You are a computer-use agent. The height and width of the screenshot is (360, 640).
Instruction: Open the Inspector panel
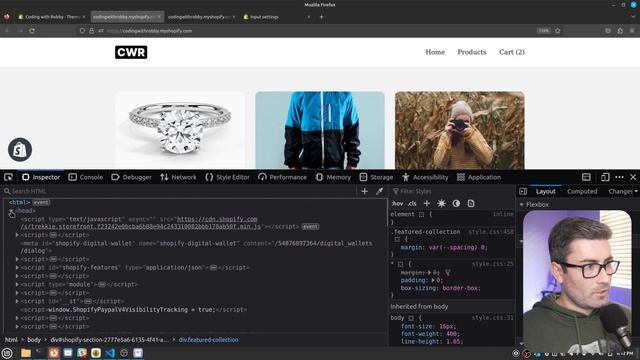click(41, 177)
